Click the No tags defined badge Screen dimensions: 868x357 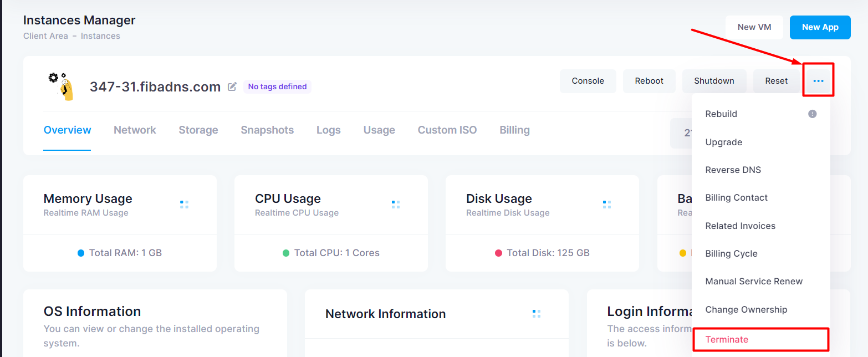[x=277, y=86]
